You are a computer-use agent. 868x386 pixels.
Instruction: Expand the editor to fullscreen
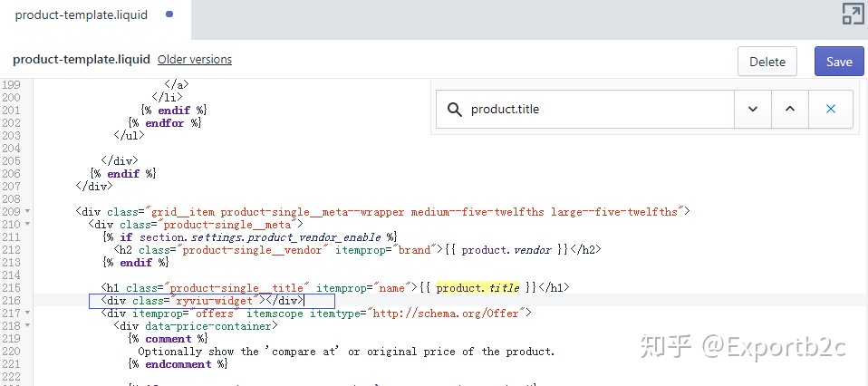[854, 14]
